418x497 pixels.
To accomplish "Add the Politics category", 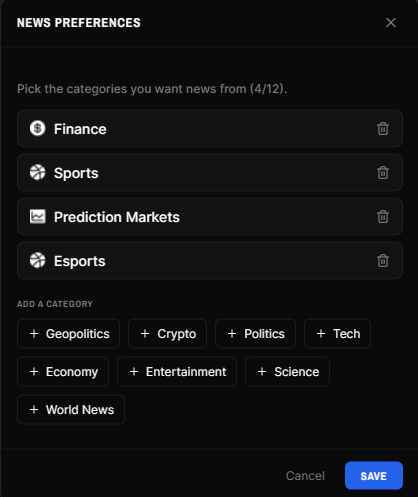I will 255,334.
